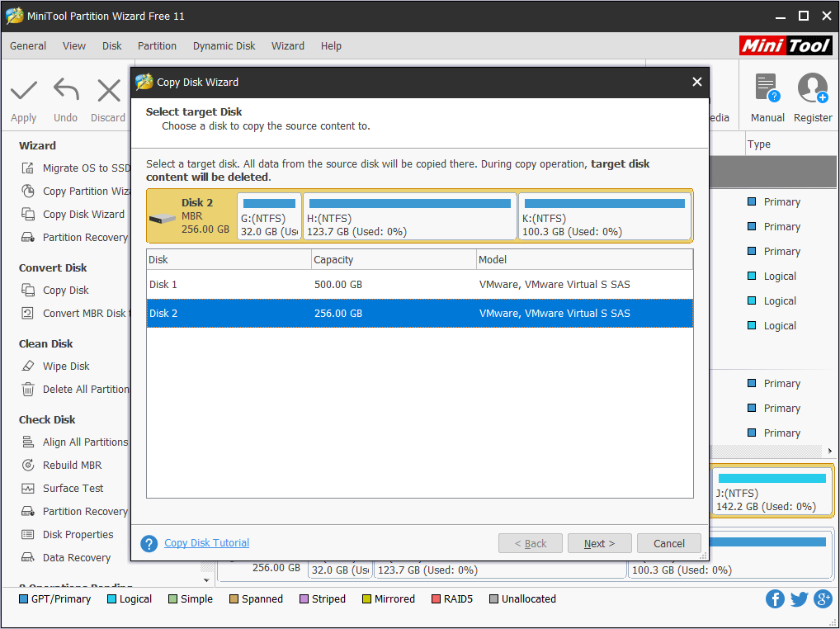Click the help question mark icon in wizard
840x629 pixels.
(149, 543)
